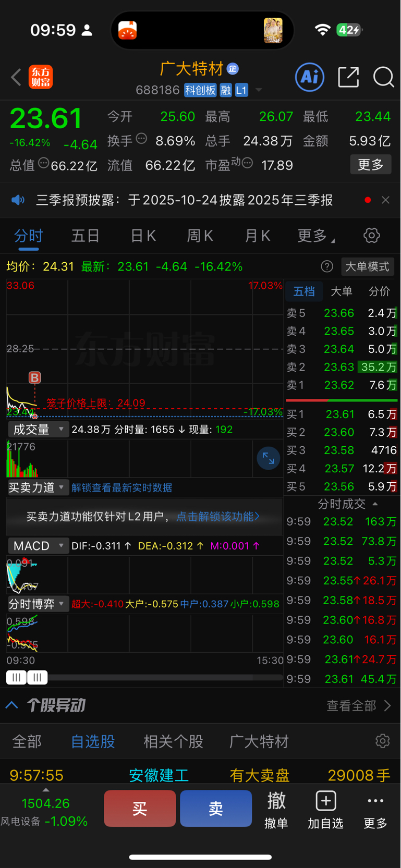Open 安徽建工 alert row
This screenshot has height=868, width=401.
(200, 775)
